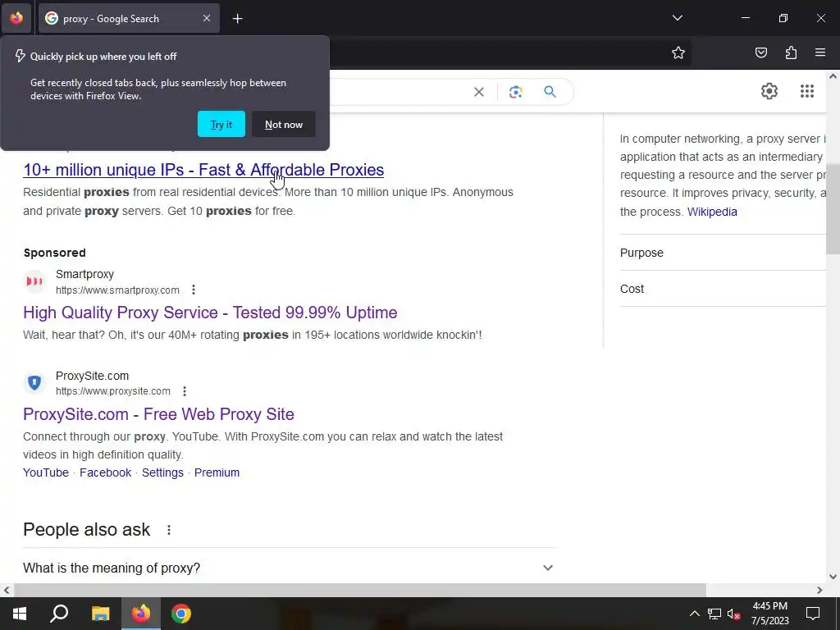Select the proxy - Google Search tab

(x=129, y=18)
